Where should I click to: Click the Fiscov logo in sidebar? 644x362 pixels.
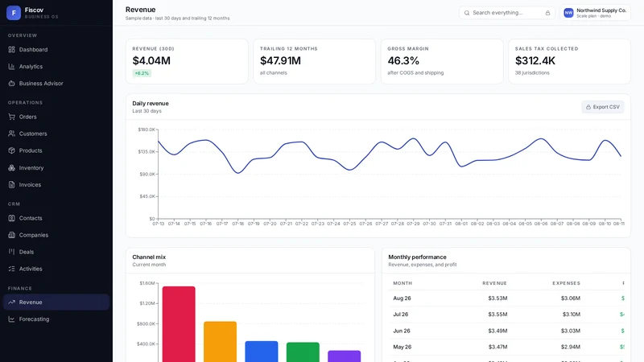(14, 13)
